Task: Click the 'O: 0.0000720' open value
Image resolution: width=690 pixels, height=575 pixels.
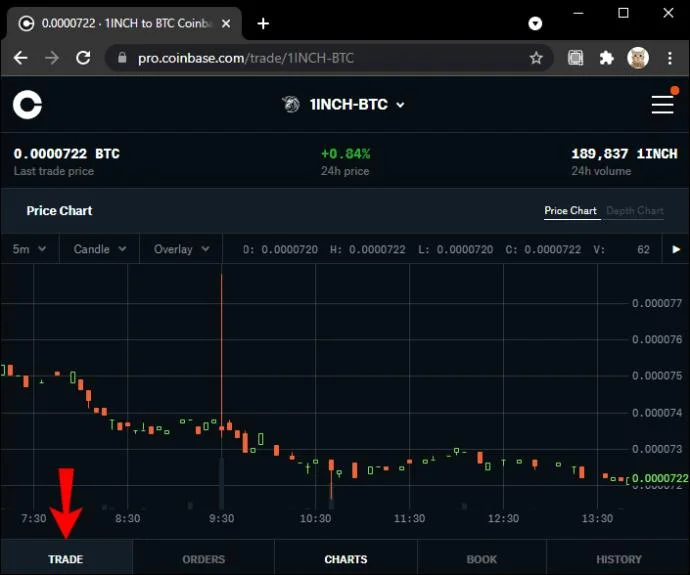Action: point(280,249)
